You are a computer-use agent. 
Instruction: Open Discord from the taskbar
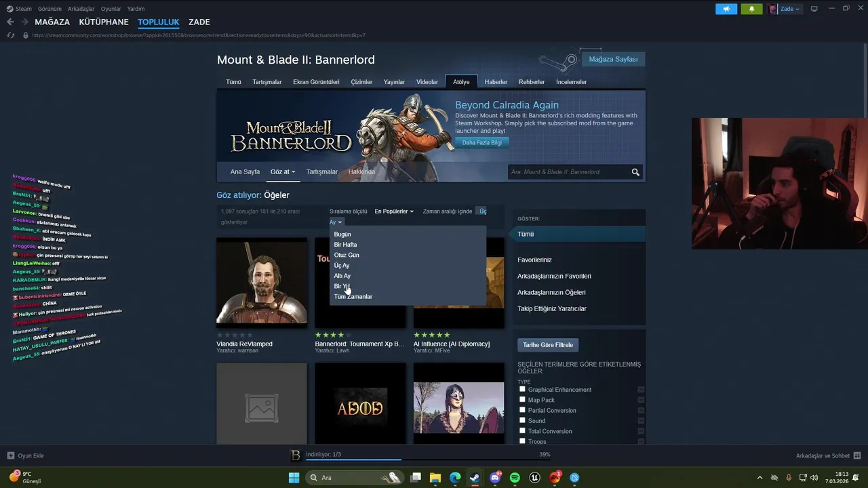tap(495, 478)
